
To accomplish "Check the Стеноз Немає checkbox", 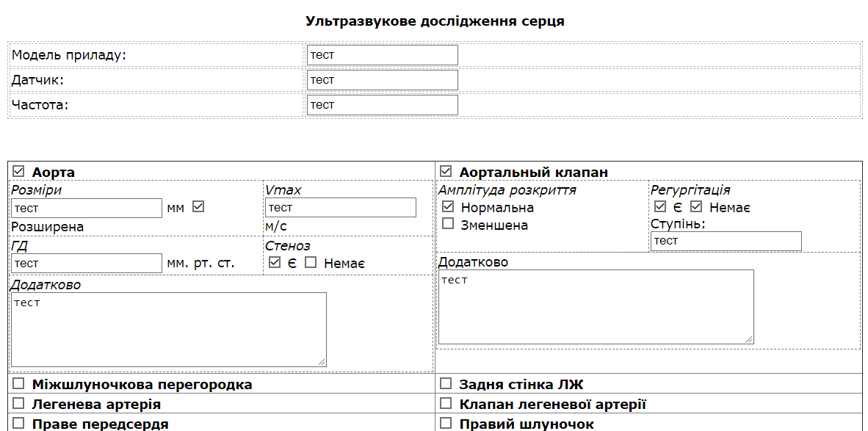I will click(311, 262).
